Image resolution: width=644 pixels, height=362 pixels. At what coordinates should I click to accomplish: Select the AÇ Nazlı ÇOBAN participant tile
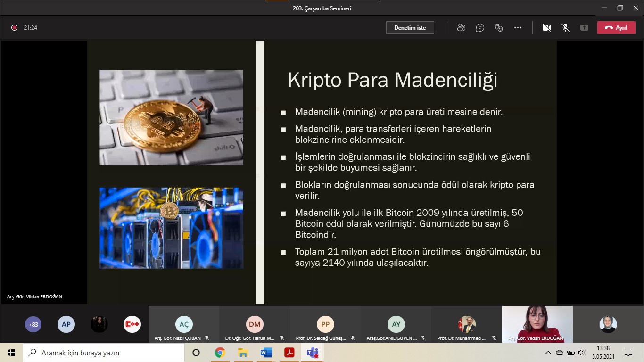[x=184, y=324]
